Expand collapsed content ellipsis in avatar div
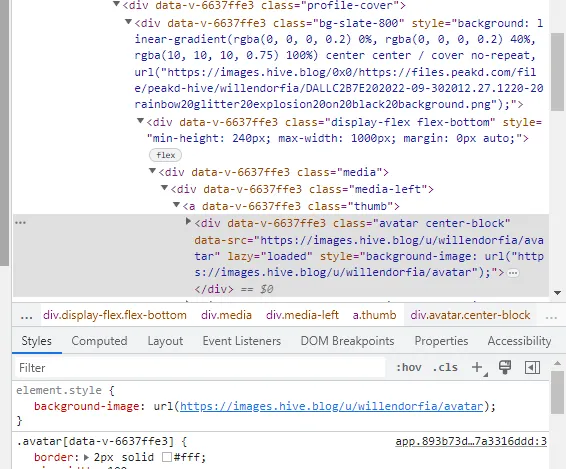This screenshot has width=566, height=469. tap(513, 273)
